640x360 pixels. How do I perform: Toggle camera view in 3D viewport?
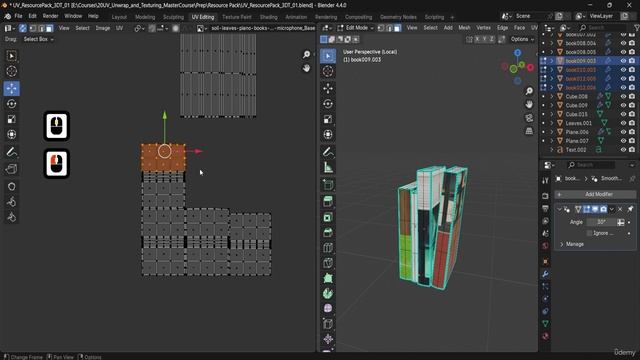(x=529, y=118)
